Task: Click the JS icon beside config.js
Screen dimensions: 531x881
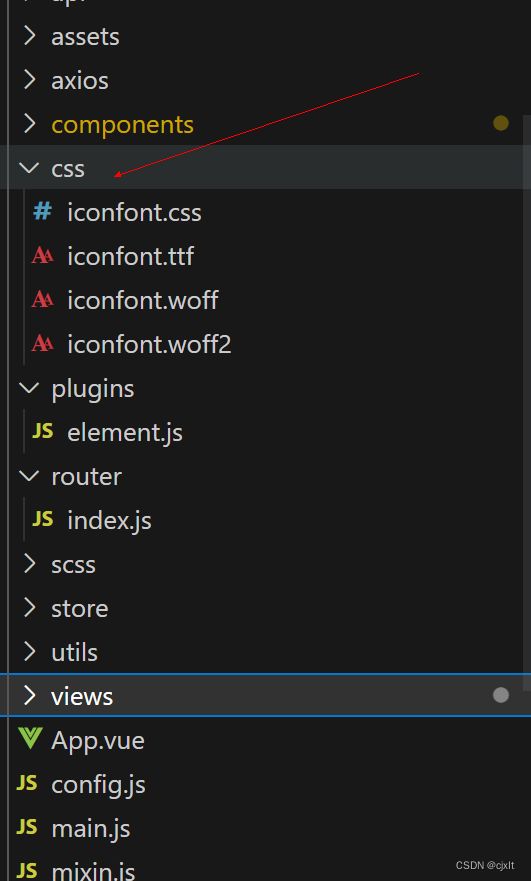Action: tap(27, 783)
